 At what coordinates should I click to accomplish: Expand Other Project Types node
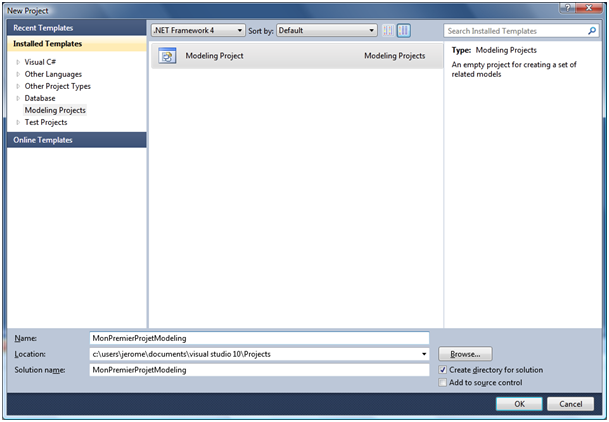point(18,86)
